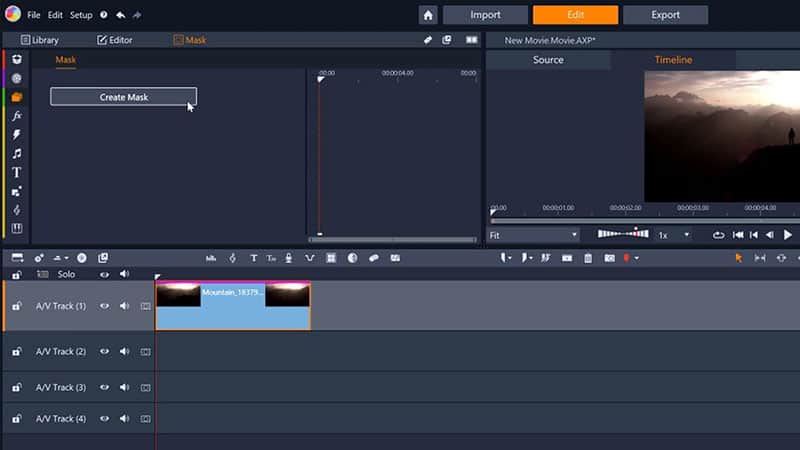Open the Export tab
The image size is (800, 450).
point(665,15)
